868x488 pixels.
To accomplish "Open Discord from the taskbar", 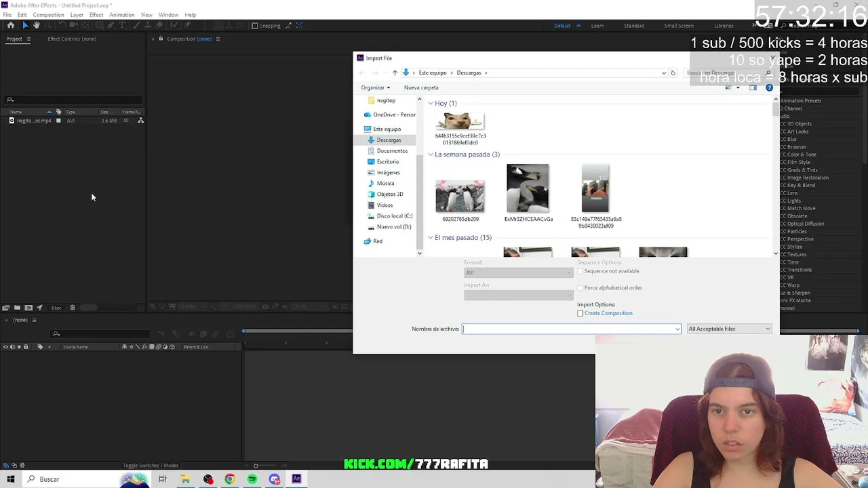I will [275, 479].
